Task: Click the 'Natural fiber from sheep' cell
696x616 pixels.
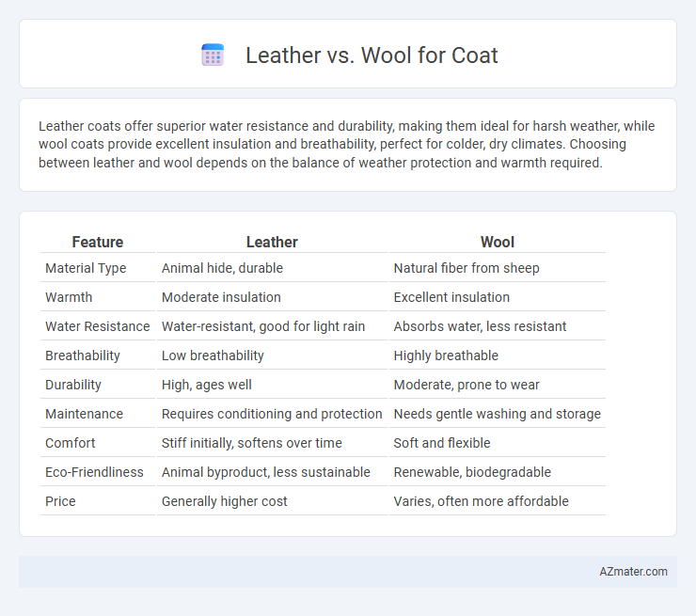Action: click(x=498, y=268)
